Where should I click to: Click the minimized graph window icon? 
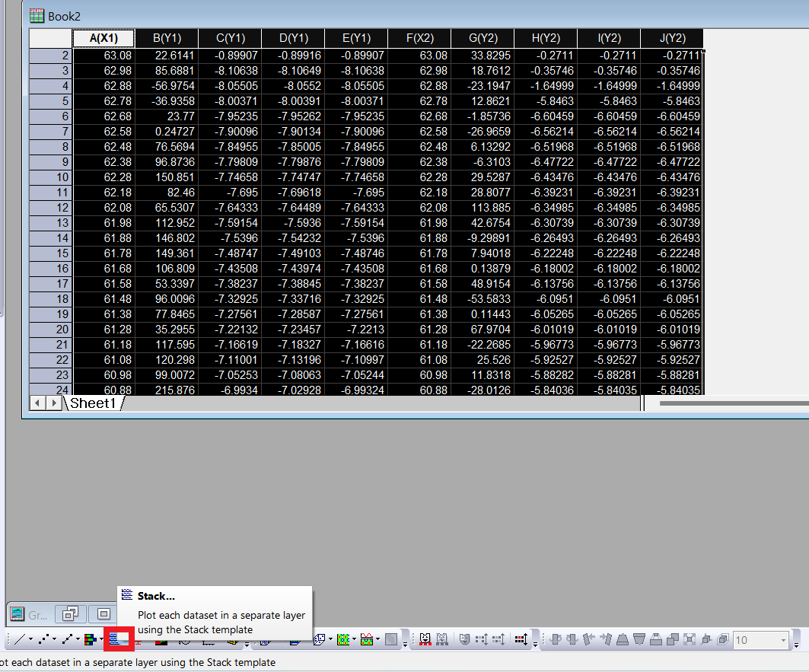(17, 614)
